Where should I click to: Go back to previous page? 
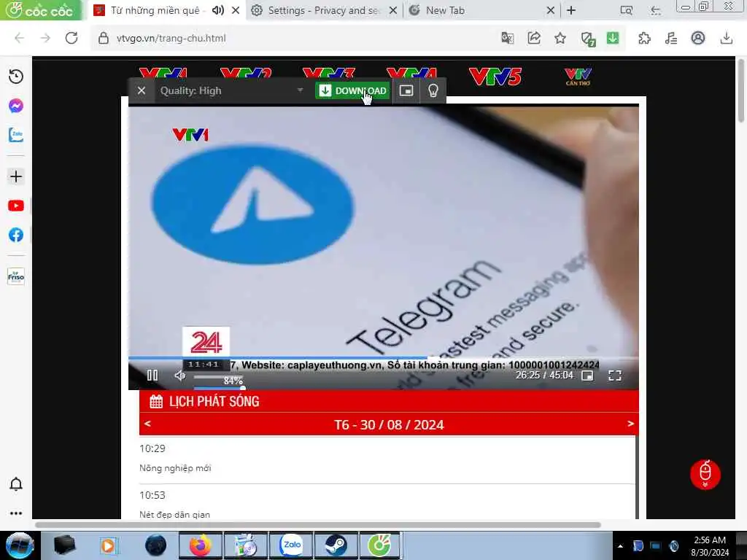(19, 38)
